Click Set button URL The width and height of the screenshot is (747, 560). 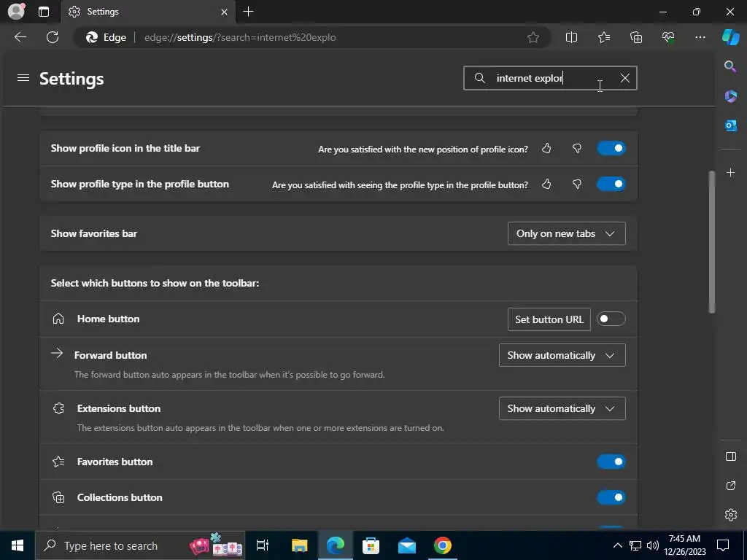[x=549, y=319]
